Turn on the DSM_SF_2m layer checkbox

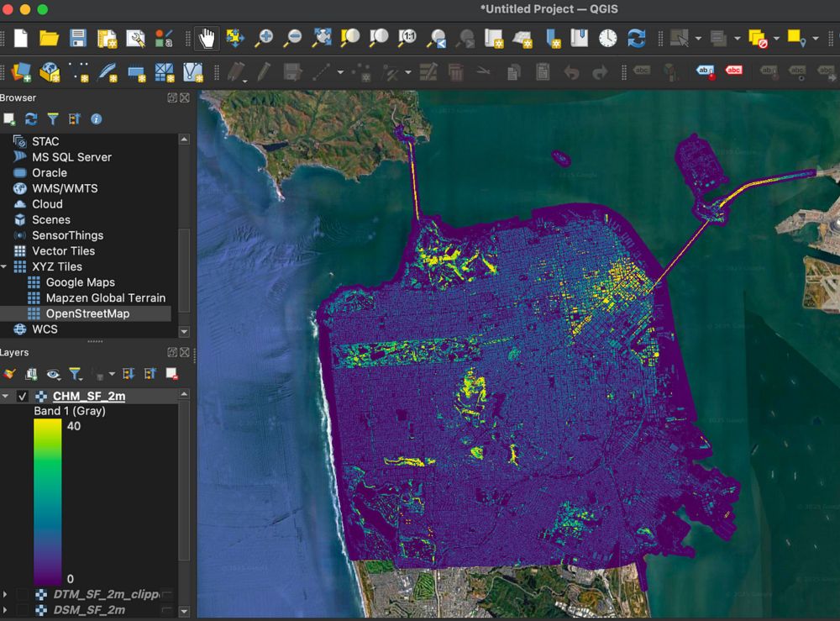point(23,610)
